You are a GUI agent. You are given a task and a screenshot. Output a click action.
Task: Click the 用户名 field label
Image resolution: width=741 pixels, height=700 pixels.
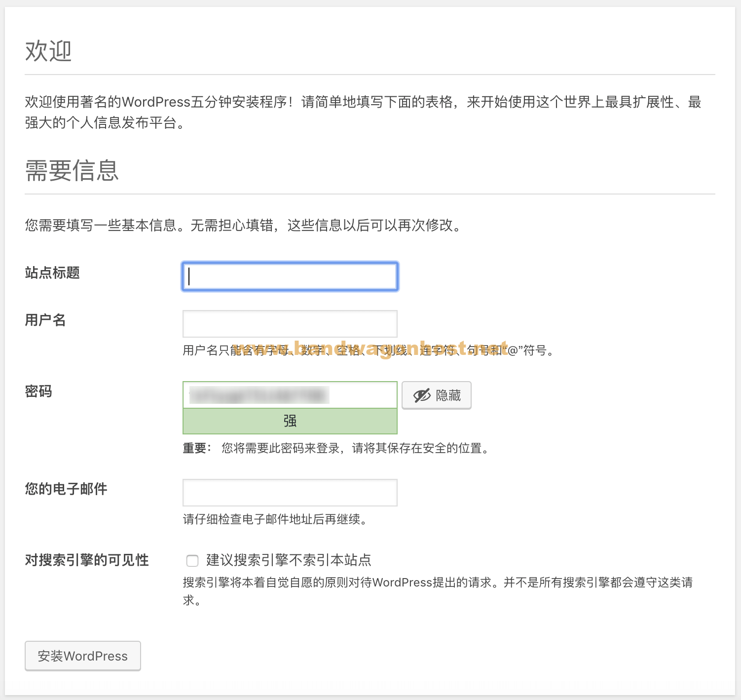tap(45, 320)
